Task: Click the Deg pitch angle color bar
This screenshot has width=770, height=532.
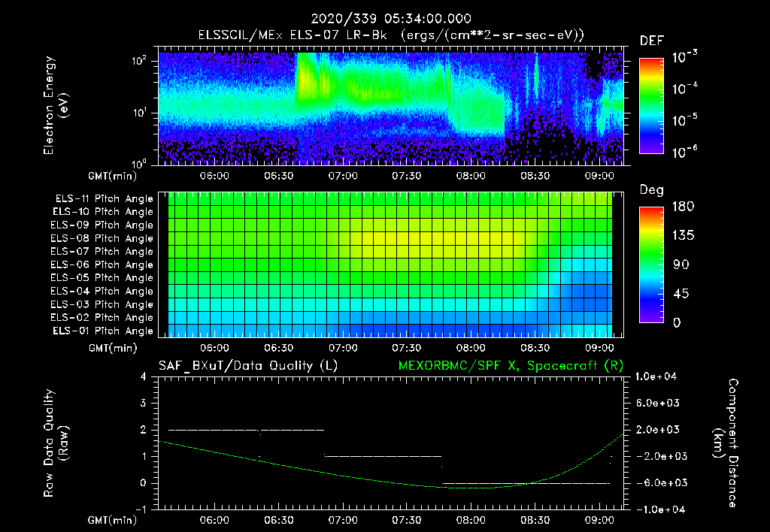Action: 651,264
